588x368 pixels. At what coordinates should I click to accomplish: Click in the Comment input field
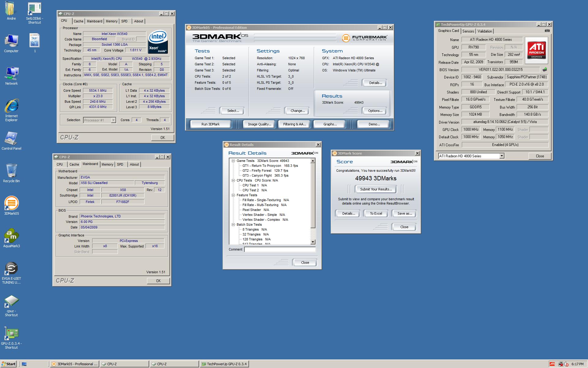tap(280, 249)
